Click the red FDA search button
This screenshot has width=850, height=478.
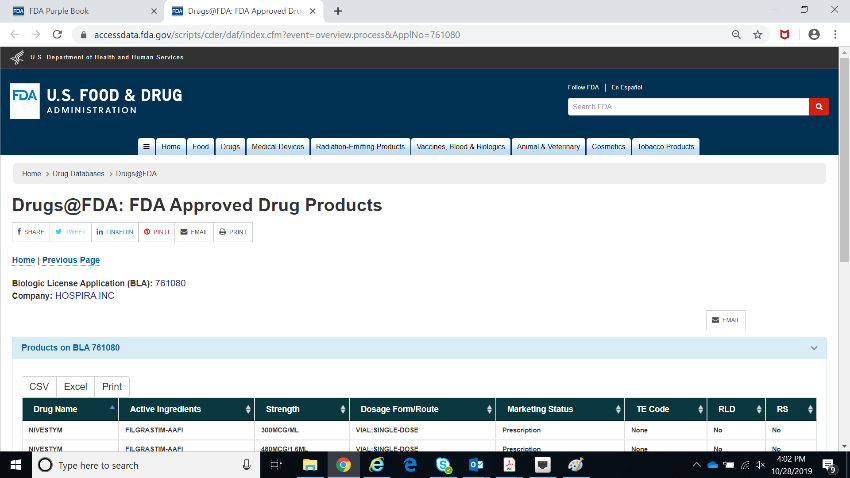tap(819, 107)
